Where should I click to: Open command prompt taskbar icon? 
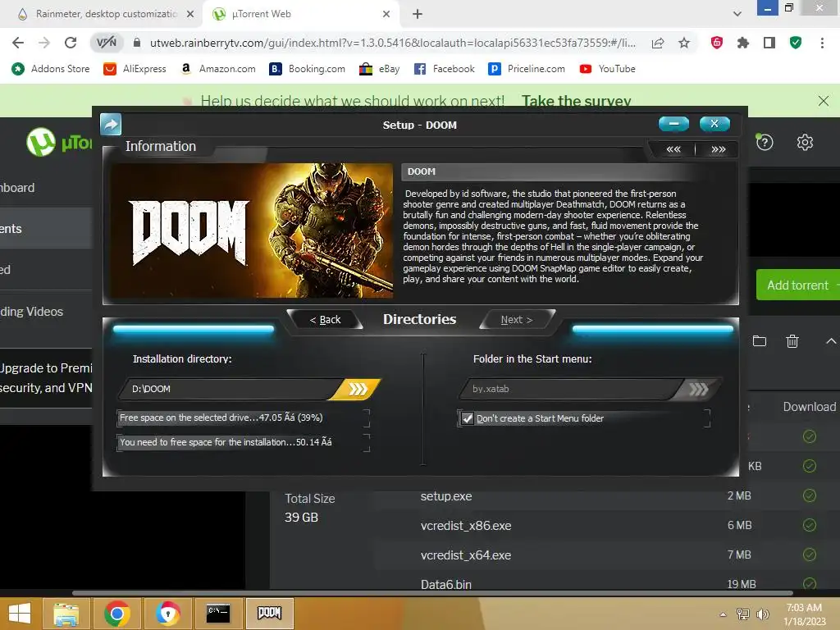click(218, 614)
